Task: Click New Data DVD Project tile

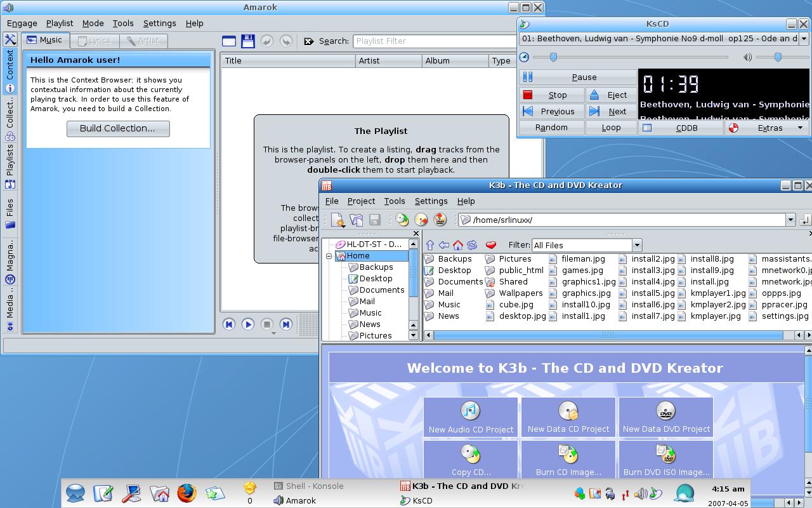Action: [x=666, y=417]
